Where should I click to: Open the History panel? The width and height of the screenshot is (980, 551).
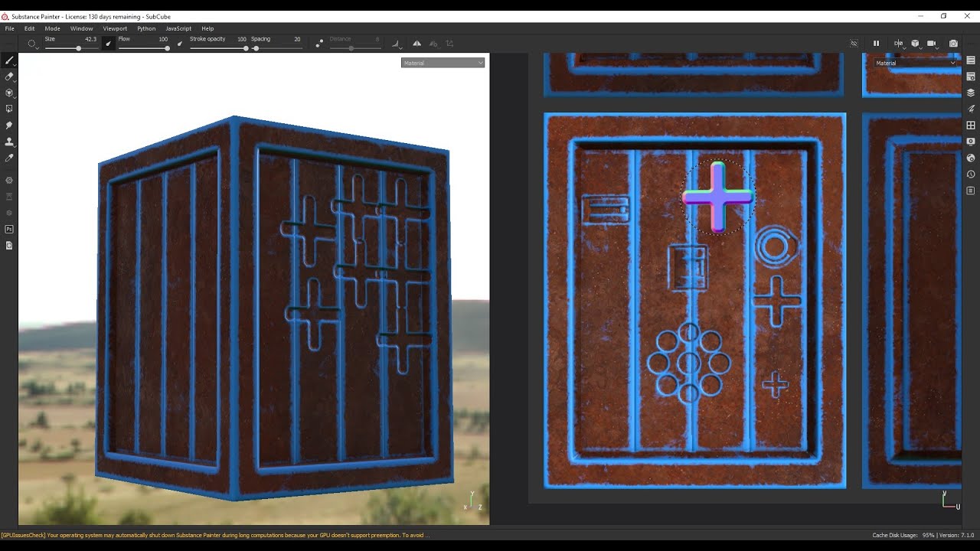click(x=971, y=174)
